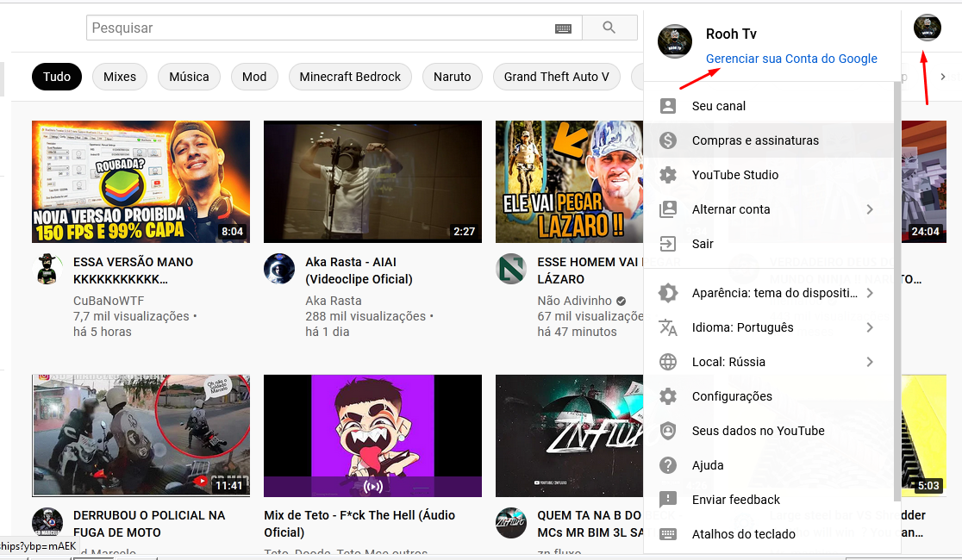Open Seus dados no YouTube entry
Viewport: 962px width, 560px height.
coord(769,431)
